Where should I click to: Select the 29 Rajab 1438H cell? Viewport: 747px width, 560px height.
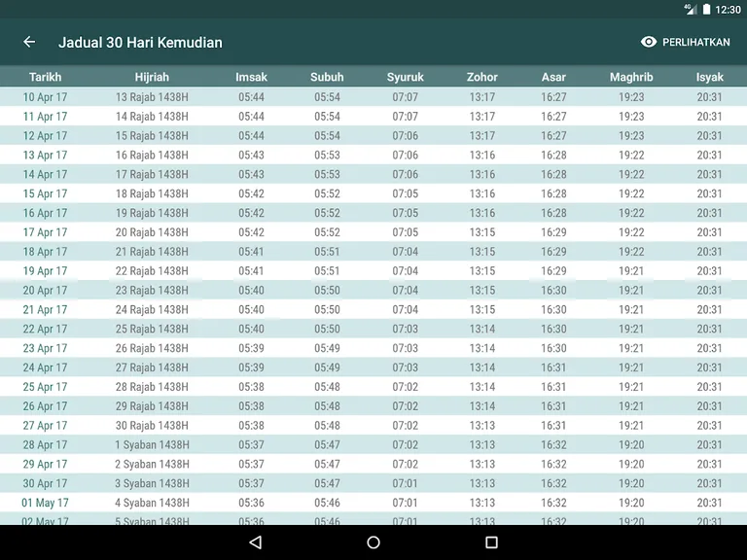tap(152, 406)
